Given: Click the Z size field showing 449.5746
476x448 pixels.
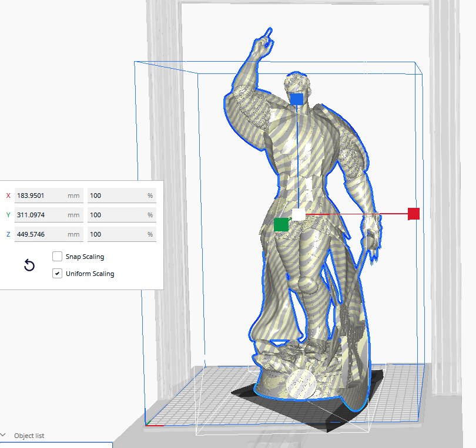Looking at the screenshot, I should tap(49, 234).
